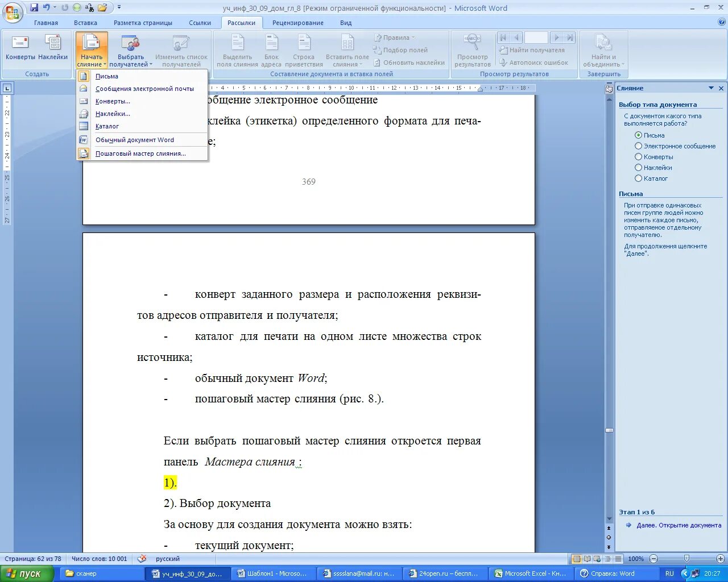Image resolution: width=728 pixels, height=582 pixels.
Task: Open the Вид ribbon tab
Action: 346,23
